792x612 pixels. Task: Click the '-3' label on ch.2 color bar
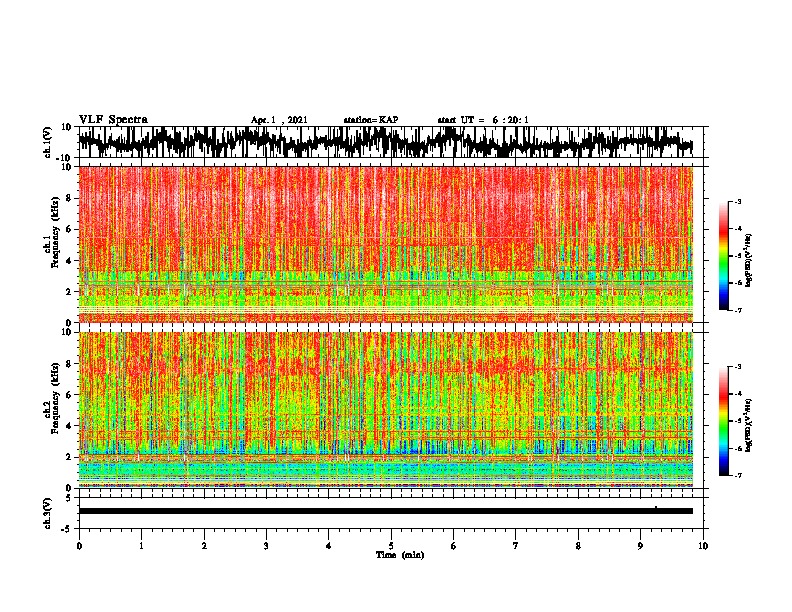click(x=737, y=367)
